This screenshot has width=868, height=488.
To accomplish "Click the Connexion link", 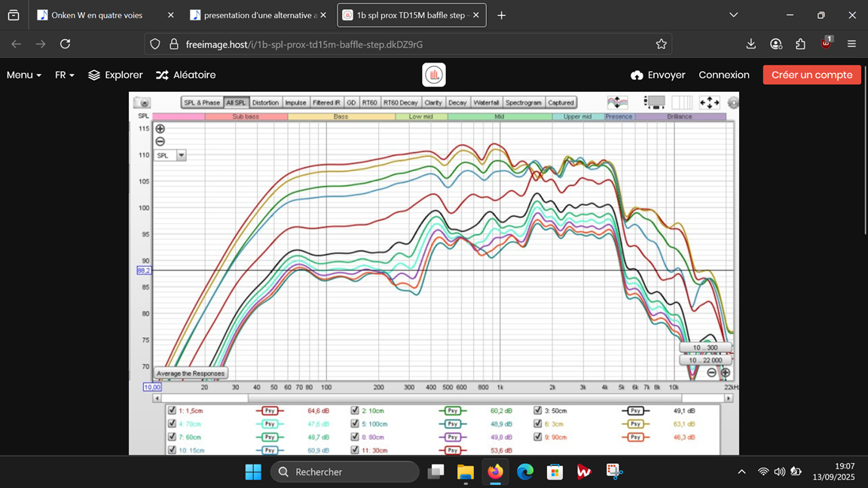I will (x=723, y=75).
